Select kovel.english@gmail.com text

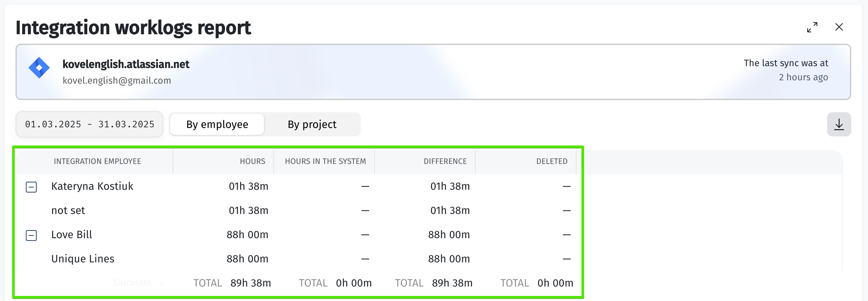[117, 81]
